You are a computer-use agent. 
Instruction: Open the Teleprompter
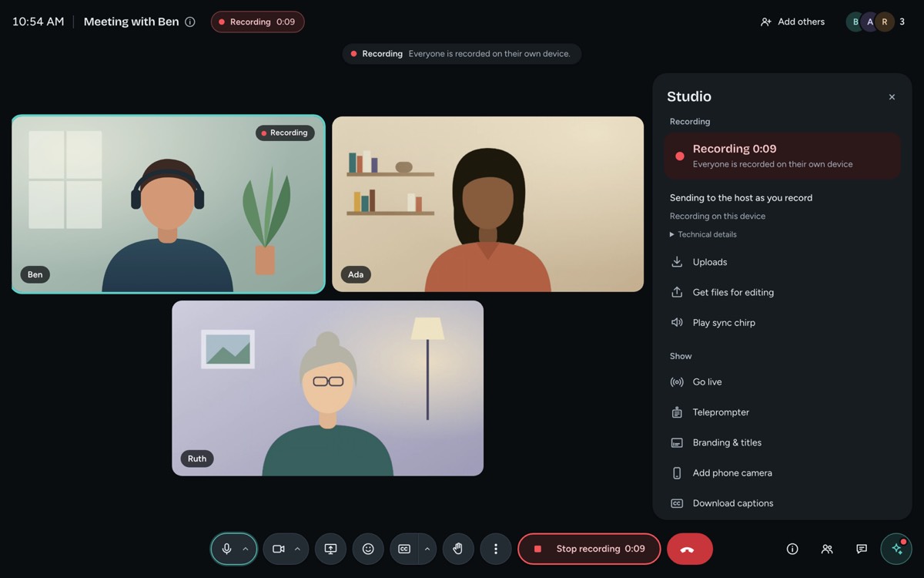pyautogui.click(x=782, y=412)
